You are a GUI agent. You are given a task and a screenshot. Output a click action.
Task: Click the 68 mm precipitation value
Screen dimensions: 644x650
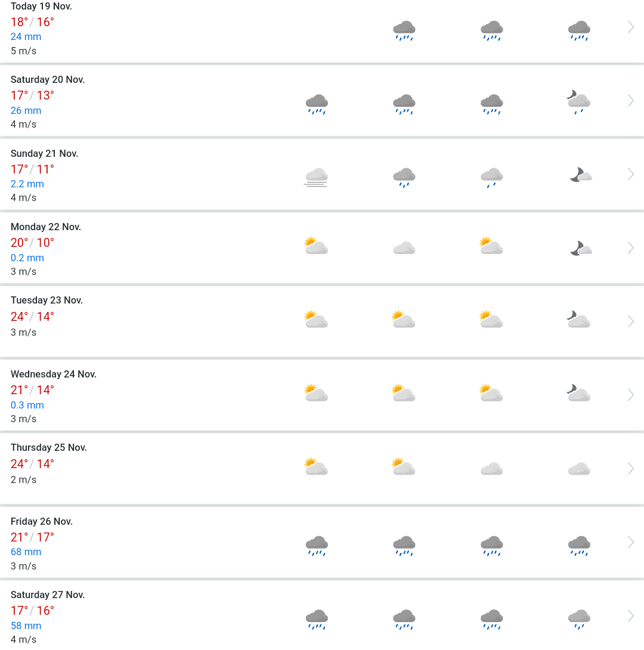(x=26, y=552)
